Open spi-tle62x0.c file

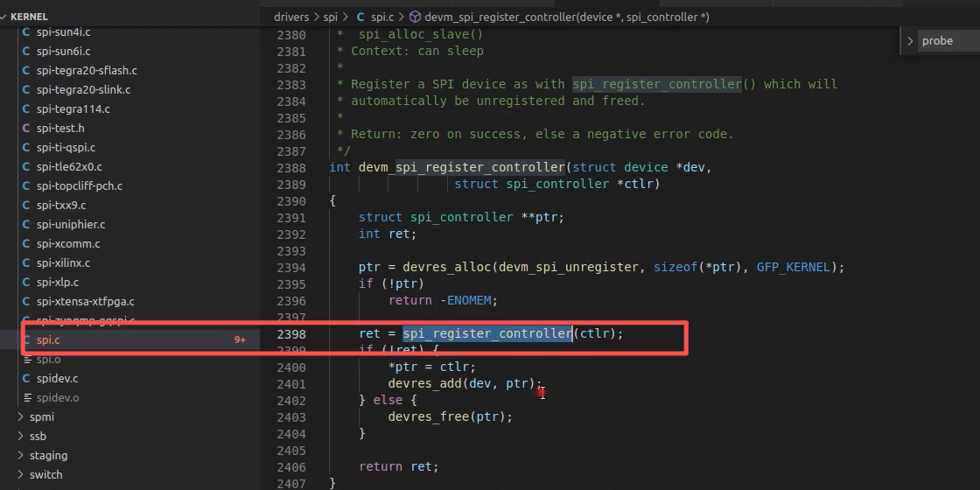[69, 167]
